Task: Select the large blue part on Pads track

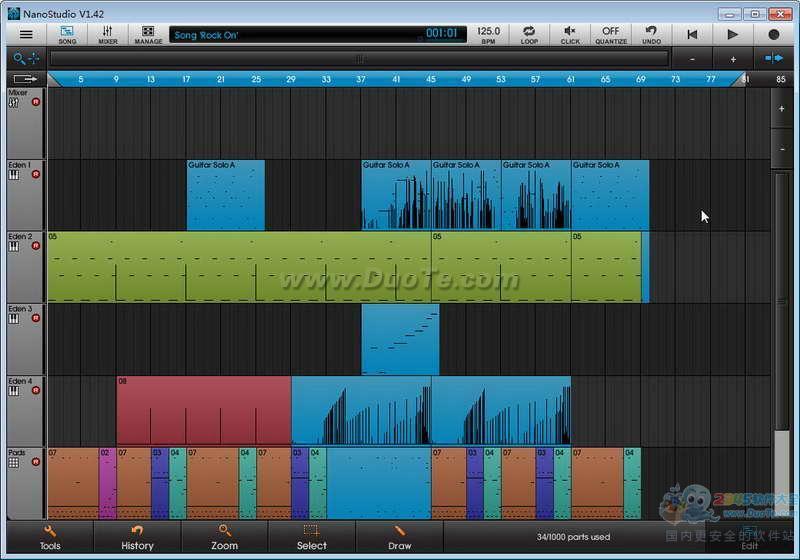Action: (x=379, y=483)
